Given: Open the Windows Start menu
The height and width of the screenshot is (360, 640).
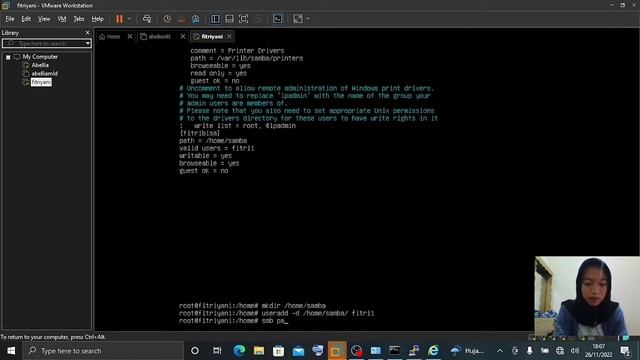Looking at the screenshot, I should coord(11,351).
